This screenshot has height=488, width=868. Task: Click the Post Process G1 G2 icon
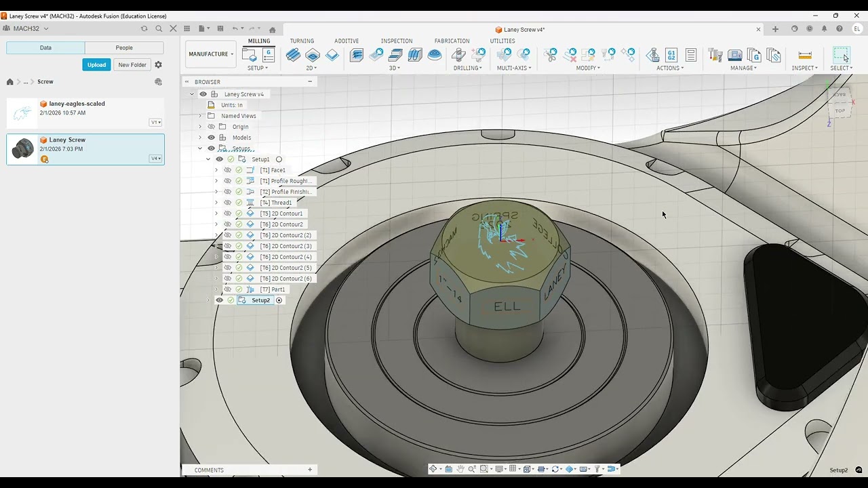pos(671,55)
